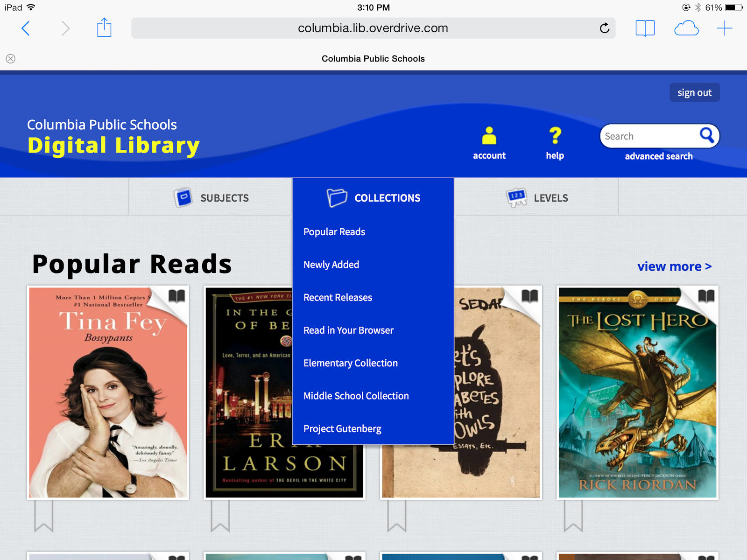This screenshot has width=747, height=560.
Task: Click the Digital Library title logo
Action: (113, 145)
